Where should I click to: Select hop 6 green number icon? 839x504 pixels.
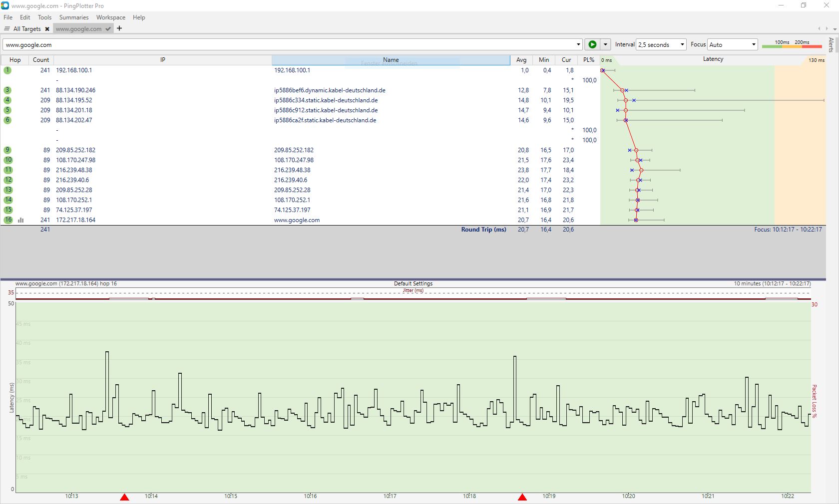click(7, 120)
